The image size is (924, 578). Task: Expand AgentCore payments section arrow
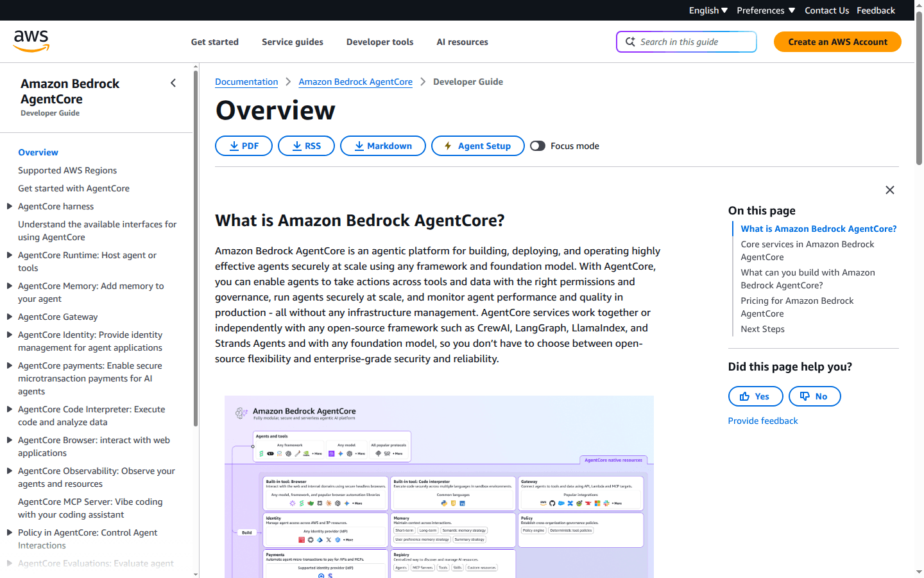click(10, 365)
